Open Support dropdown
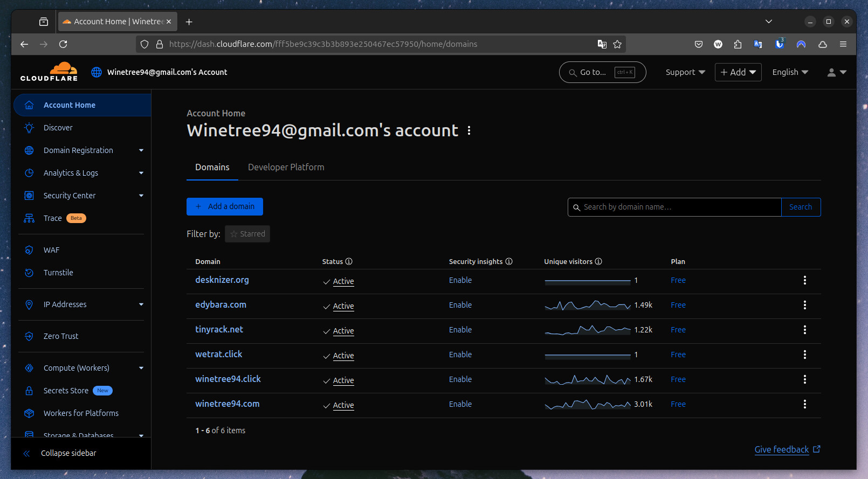 tap(685, 72)
